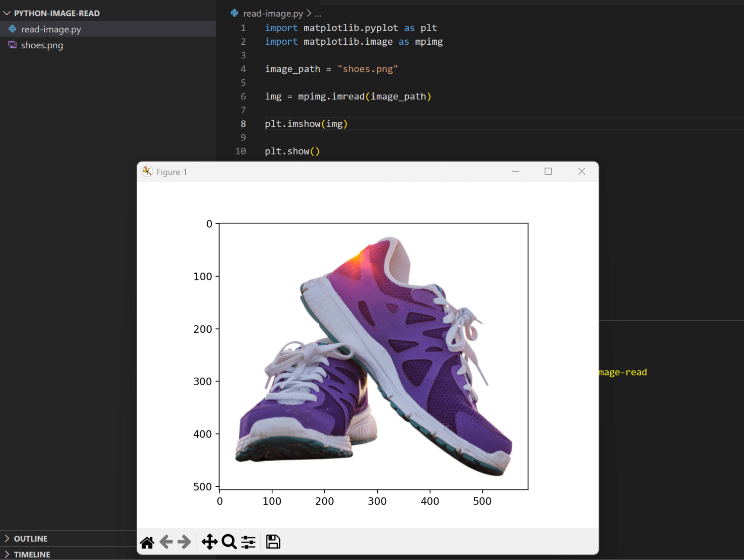Image resolution: width=744 pixels, height=560 pixels.
Task: Toggle the Zoom to rectangle tool
Action: coord(229,542)
